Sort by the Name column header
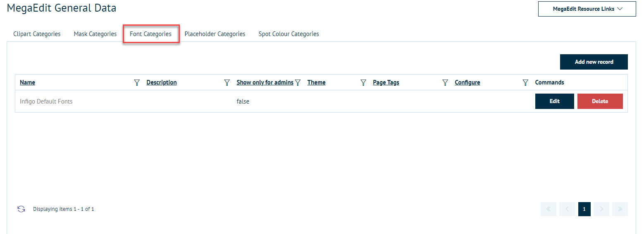Image resolution: width=644 pixels, height=234 pixels. [27, 82]
